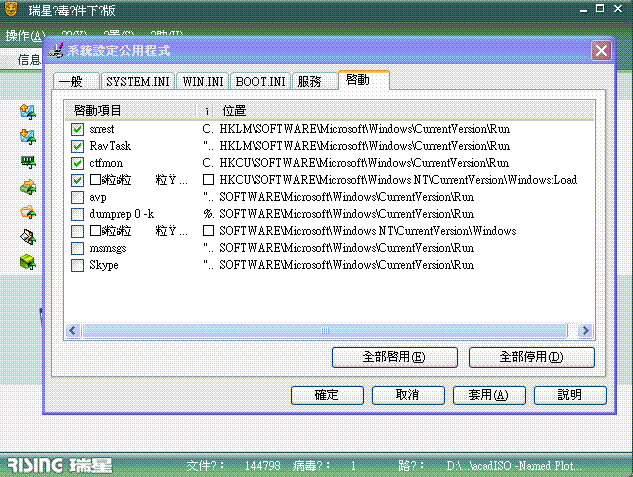The width and height of the screenshot is (633, 477).
Task: Click the ctfmon HKCU Run location text
Action: [x=364, y=163]
